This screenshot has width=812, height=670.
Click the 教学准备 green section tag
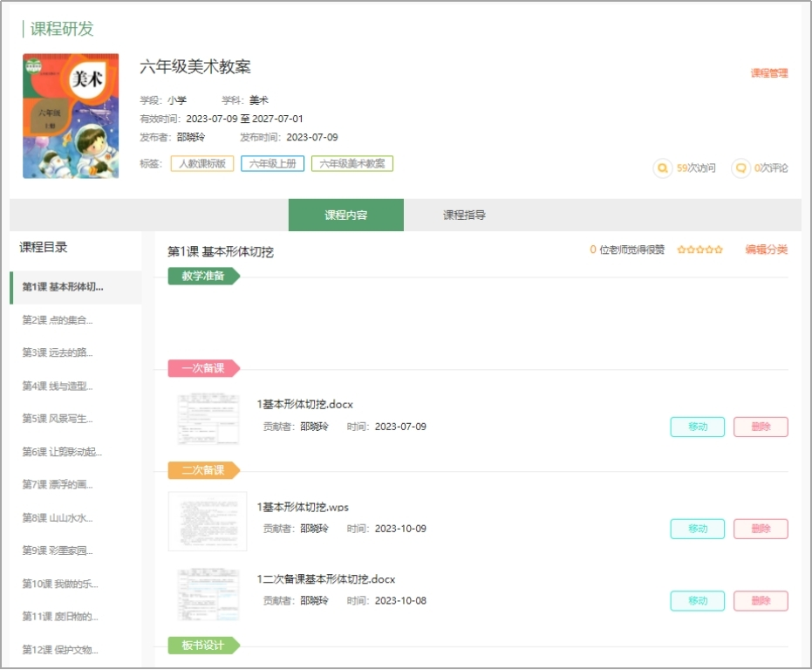202,277
